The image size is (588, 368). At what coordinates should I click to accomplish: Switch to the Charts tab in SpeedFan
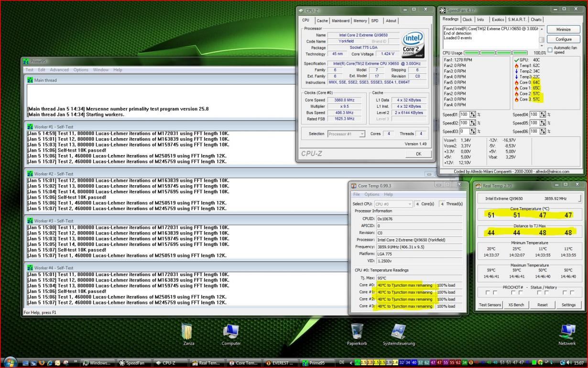(x=536, y=20)
